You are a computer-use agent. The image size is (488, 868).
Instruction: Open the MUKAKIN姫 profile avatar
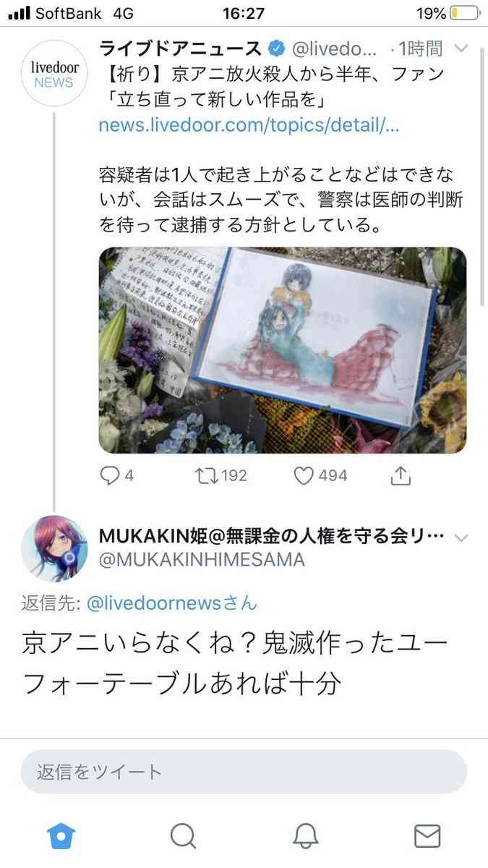(x=53, y=548)
